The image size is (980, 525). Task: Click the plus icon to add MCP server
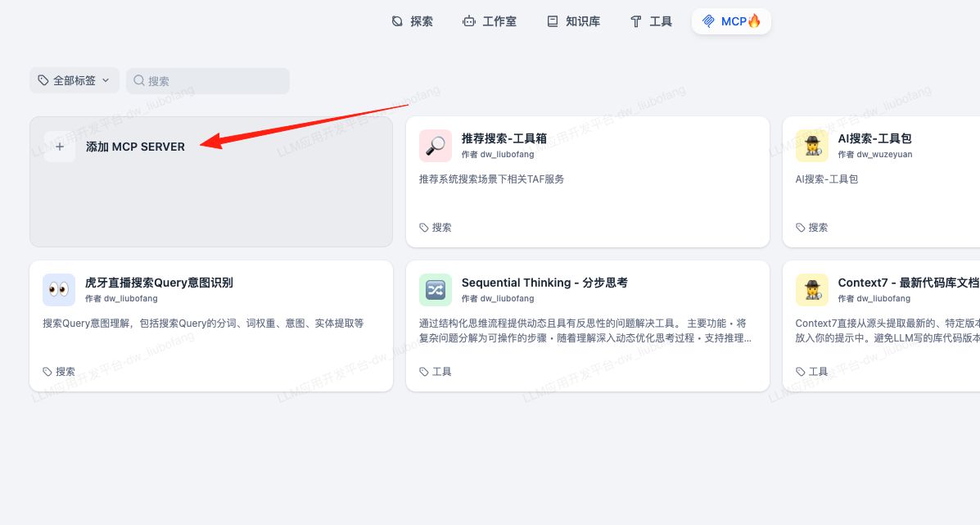60,147
